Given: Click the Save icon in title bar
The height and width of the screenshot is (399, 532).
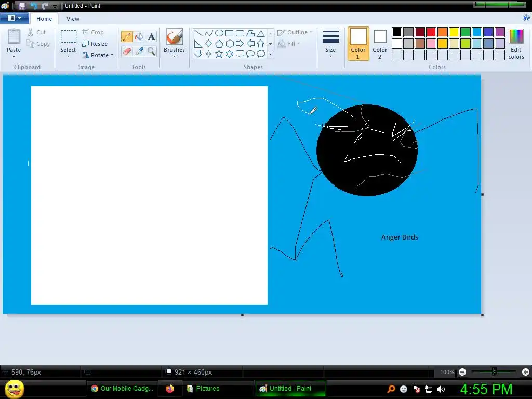Looking at the screenshot, I should point(22,6).
